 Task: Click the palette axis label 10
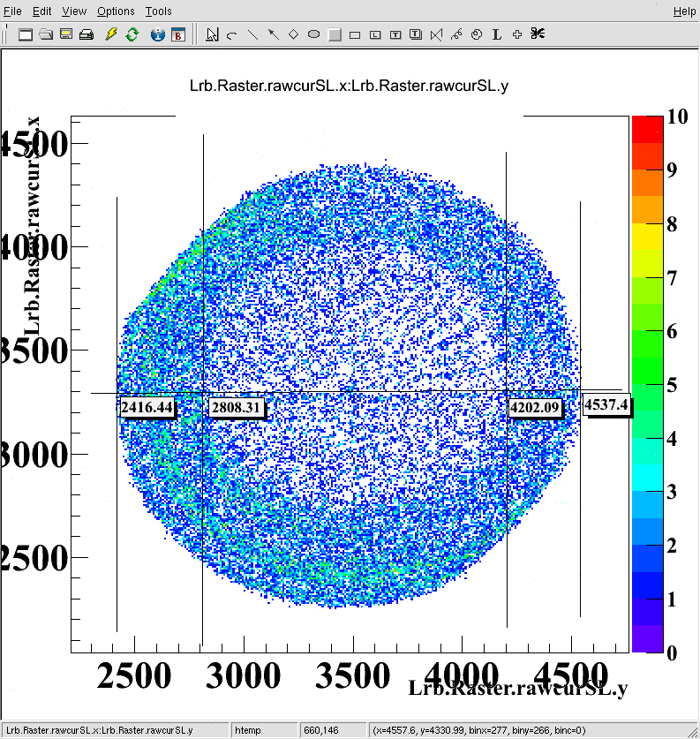(677, 117)
